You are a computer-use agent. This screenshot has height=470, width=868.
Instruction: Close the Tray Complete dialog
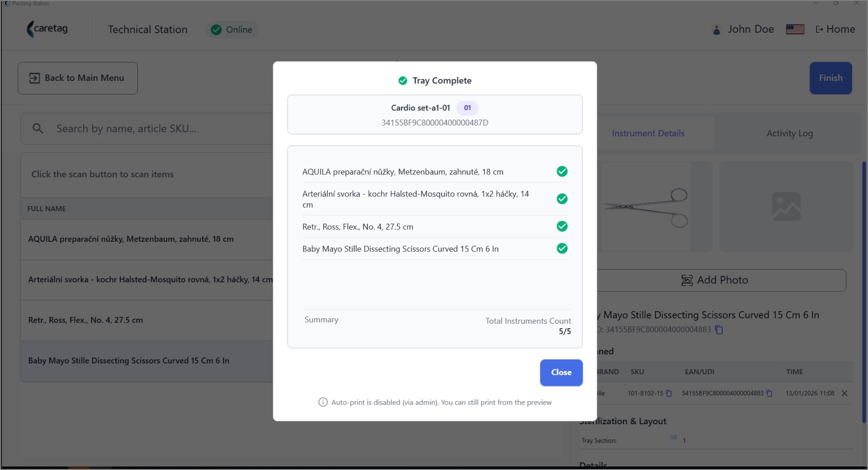tap(561, 372)
